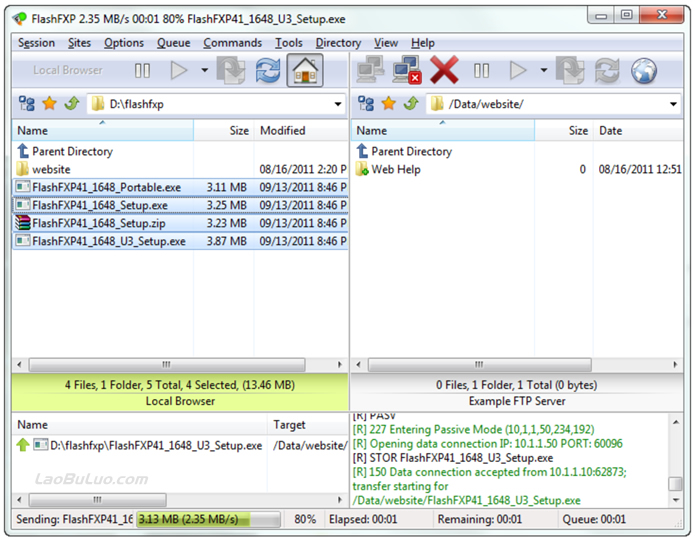Open the Help menu

[x=422, y=43]
